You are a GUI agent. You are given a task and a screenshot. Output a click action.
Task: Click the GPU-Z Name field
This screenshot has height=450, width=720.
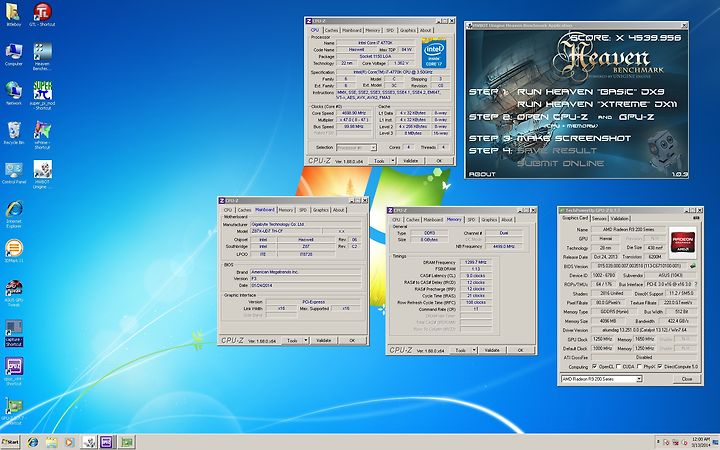point(628,229)
